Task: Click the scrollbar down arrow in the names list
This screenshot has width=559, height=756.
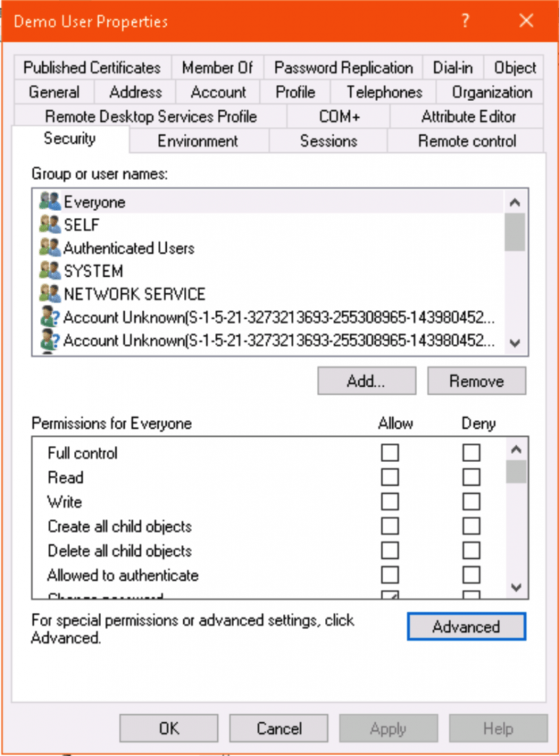Action: [x=515, y=344]
